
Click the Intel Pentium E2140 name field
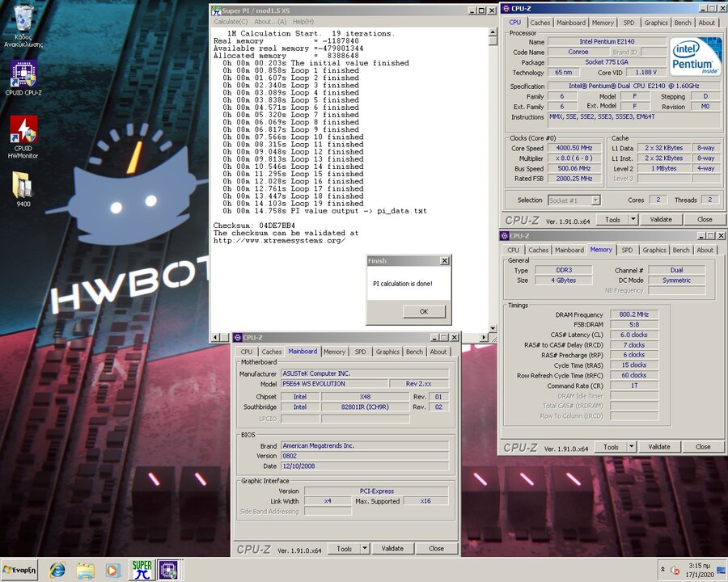point(607,41)
